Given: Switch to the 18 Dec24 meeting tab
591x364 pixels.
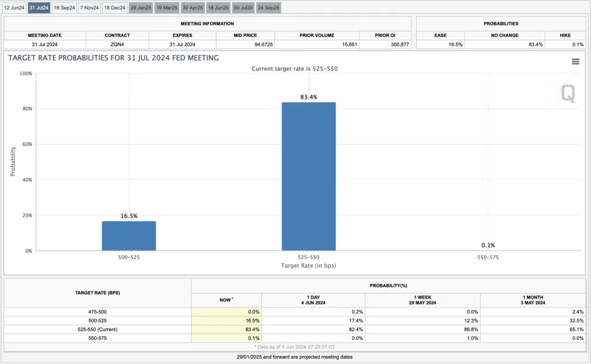Looking at the screenshot, I should click(115, 7).
